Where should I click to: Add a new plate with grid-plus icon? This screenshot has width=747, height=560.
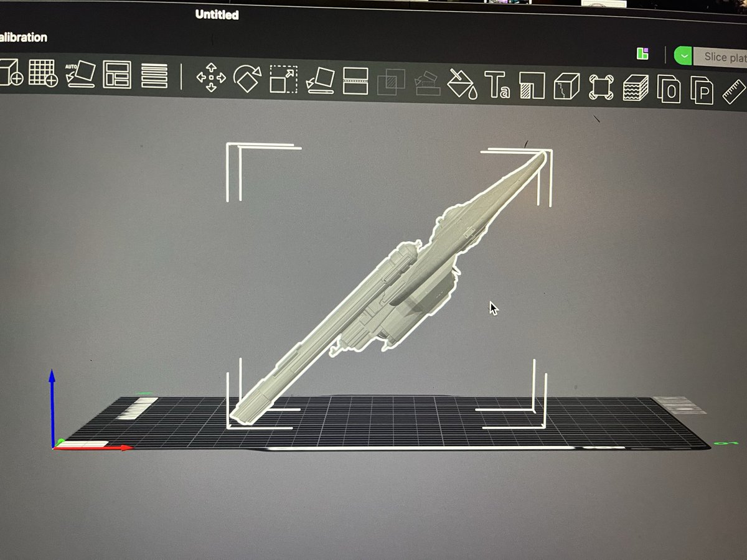(x=44, y=73)
